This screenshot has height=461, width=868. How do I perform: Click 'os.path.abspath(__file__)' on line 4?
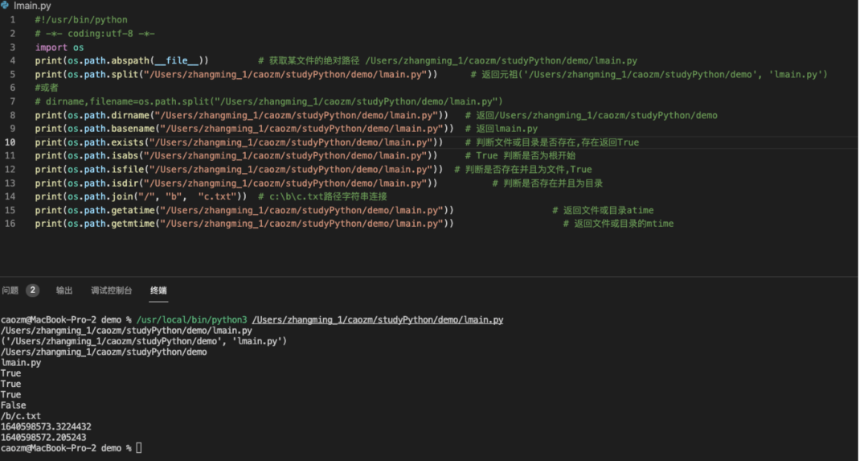pos(136,61)
